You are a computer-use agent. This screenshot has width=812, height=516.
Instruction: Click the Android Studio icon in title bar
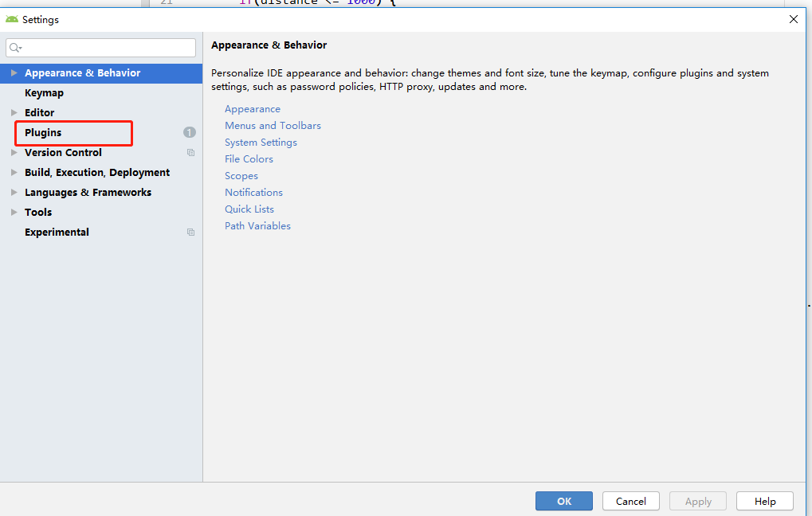click(x=11, y=19)
